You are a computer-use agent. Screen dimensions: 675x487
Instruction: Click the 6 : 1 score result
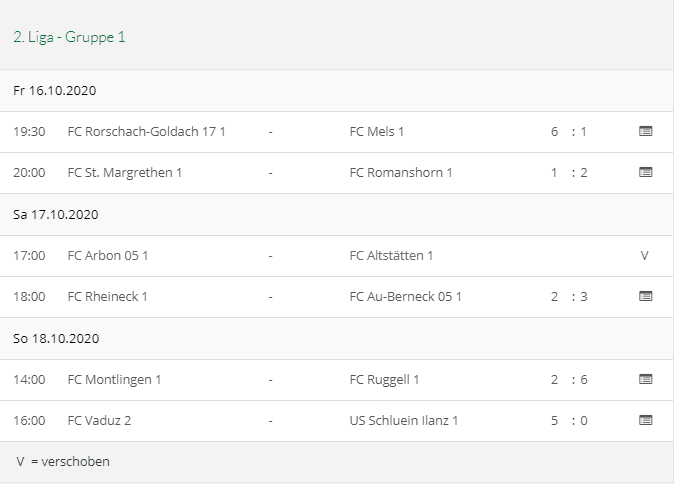tap(568, 131)
